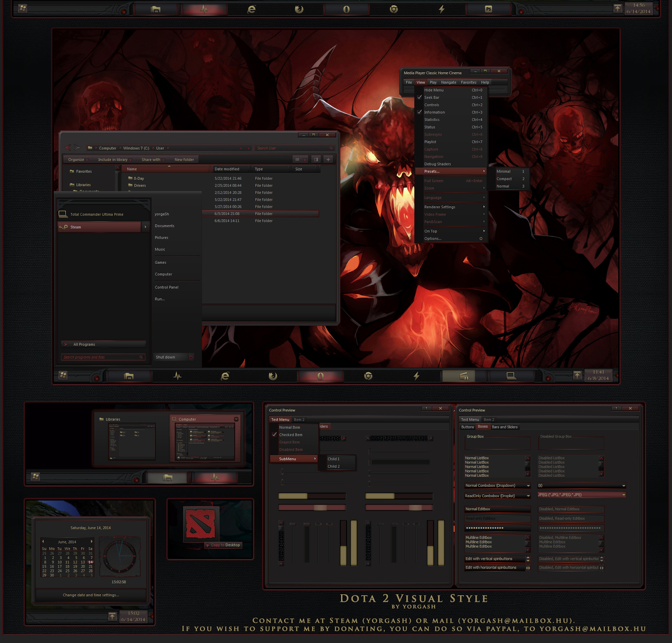Click the up-arrow tray icon beside the 15:02 clock

coord(113,616)
